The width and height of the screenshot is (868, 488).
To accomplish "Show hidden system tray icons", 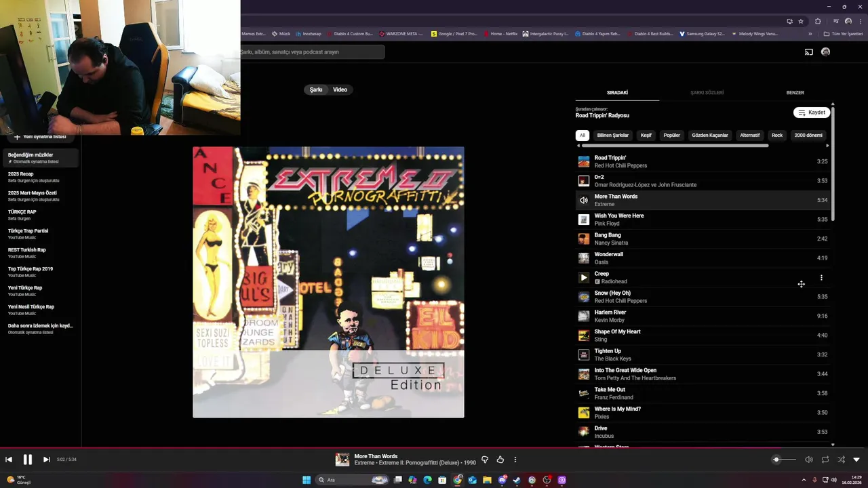I will coord(804,480).
